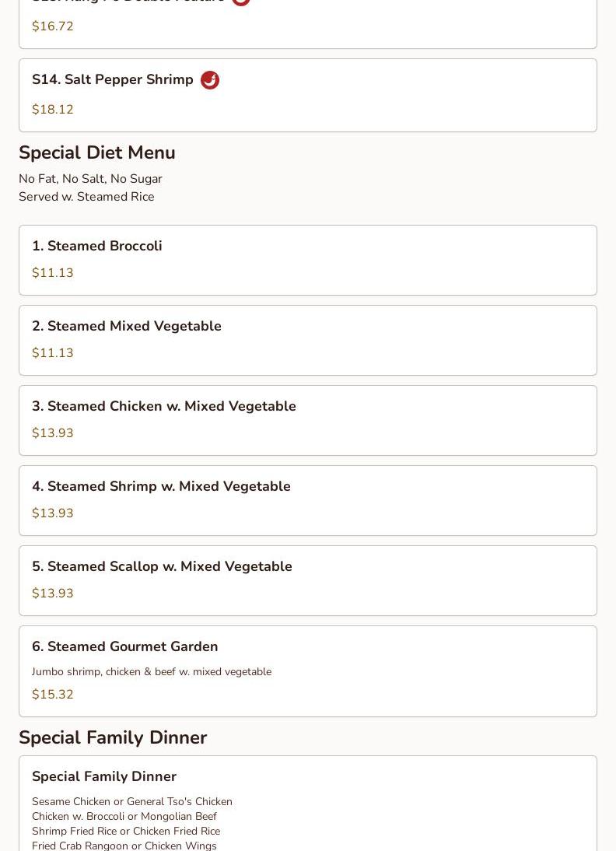The image size is (616, 851).
Task: Click the $11.13 price under Steamed Broccoli
Action: pos(53,272)
